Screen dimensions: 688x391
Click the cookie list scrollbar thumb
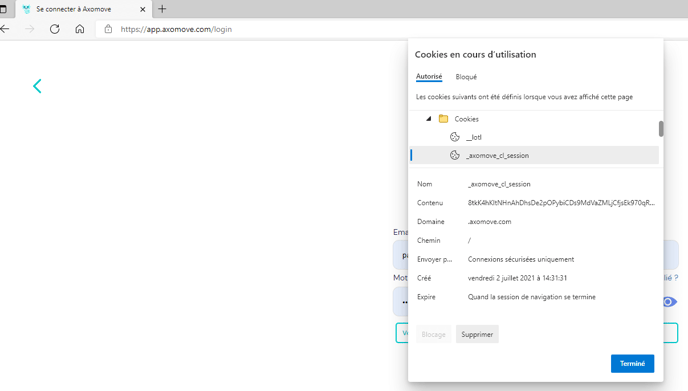(x=661, y=129)
